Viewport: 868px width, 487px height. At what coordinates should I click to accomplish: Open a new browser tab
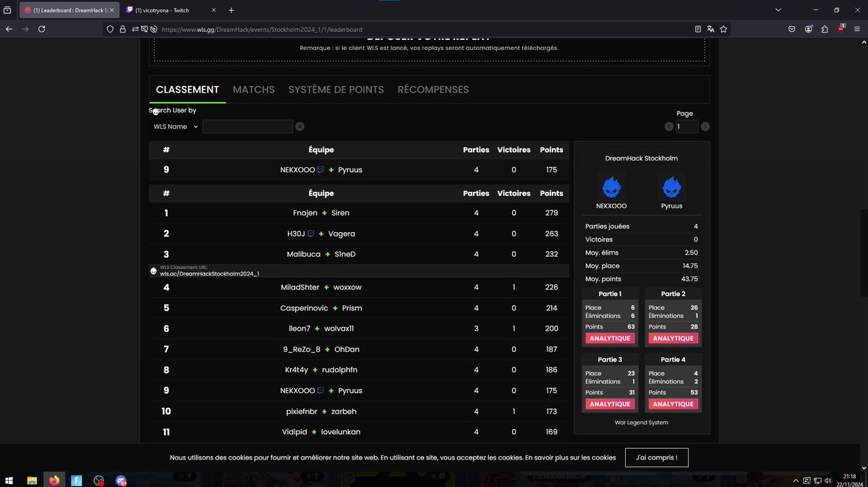click(x=231, y=10)
